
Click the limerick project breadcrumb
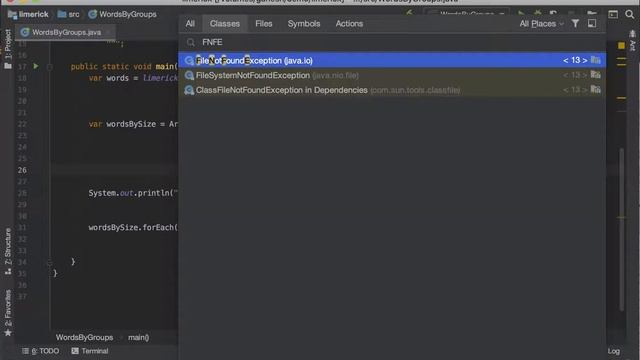point(28,14)
